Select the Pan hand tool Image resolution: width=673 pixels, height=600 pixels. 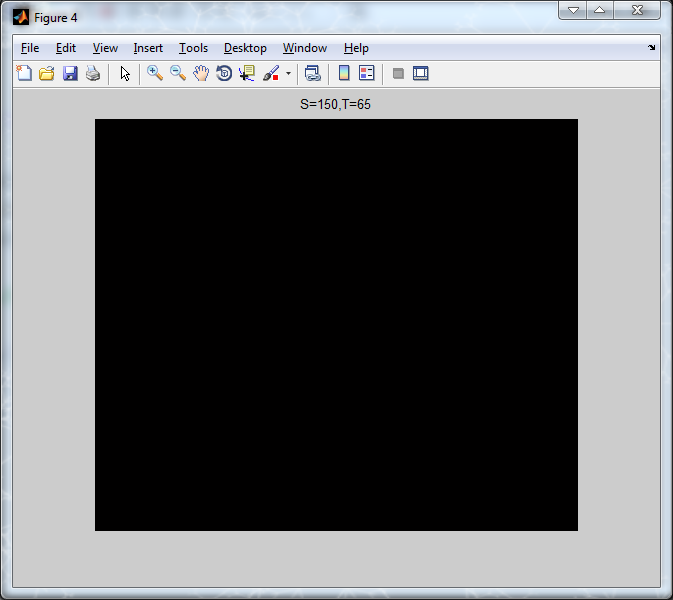(201, 73)
